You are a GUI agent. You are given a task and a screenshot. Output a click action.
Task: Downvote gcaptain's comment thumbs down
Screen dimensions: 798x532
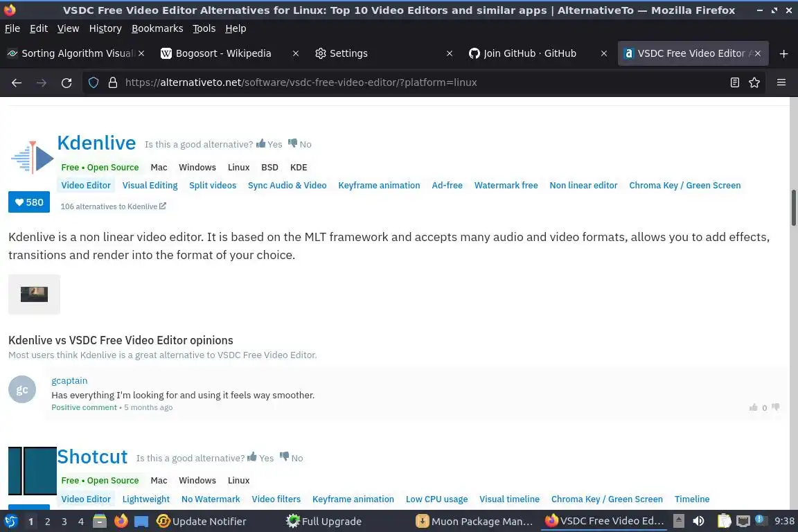pos(776,407)
